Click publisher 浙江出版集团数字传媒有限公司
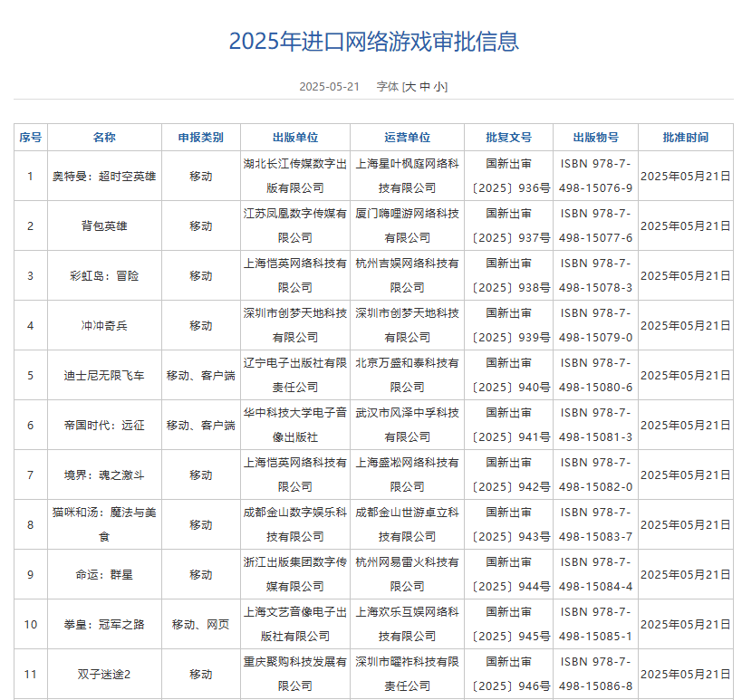The width and height of the screenshot is (742, 700). point(294,574)
